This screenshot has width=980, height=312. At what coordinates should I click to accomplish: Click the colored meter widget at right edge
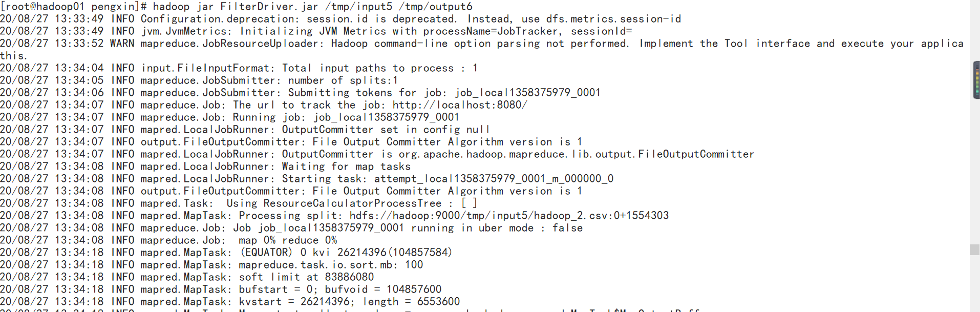point(976,80)
